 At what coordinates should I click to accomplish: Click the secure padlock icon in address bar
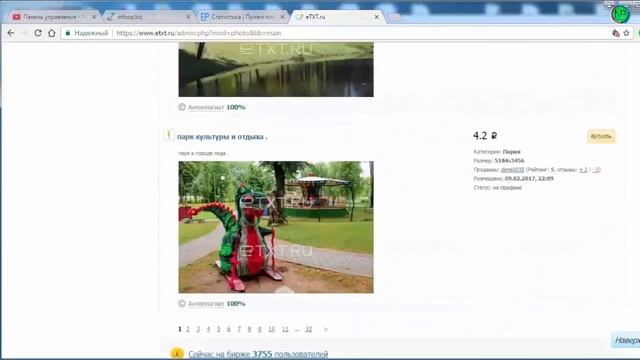[x=68, y=33]
